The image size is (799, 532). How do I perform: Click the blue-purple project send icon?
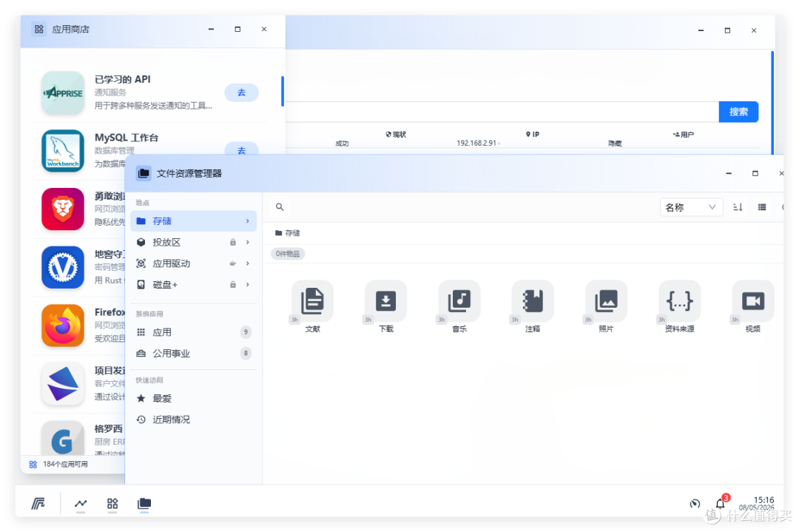[x=63, y=383]
